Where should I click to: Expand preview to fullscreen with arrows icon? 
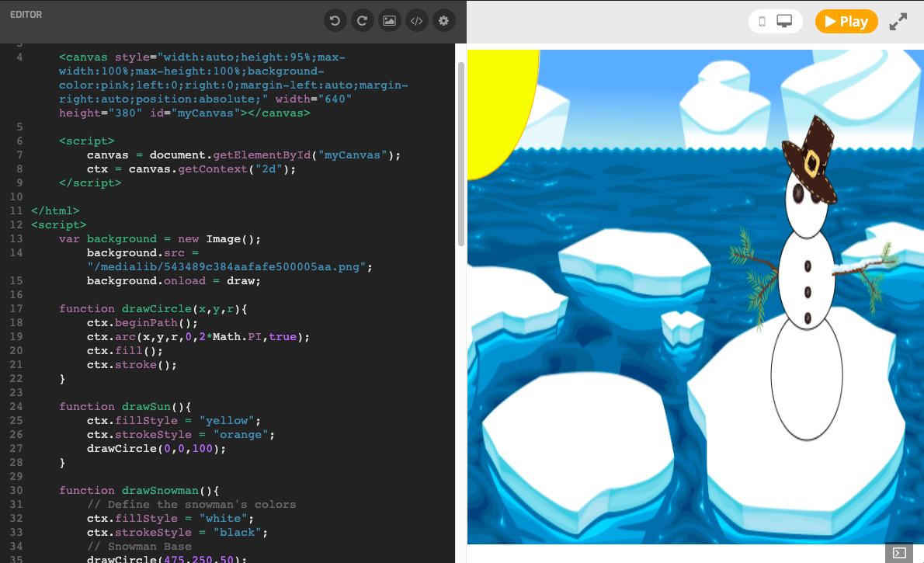[x=898, y=22]
